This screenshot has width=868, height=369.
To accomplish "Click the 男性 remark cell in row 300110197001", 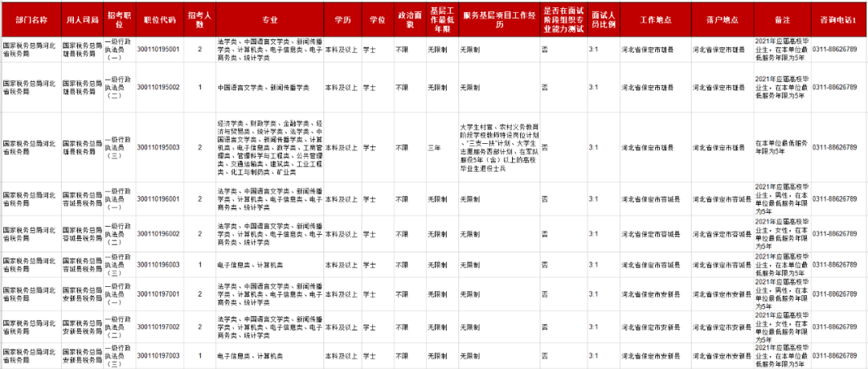I will coord(782,293).
